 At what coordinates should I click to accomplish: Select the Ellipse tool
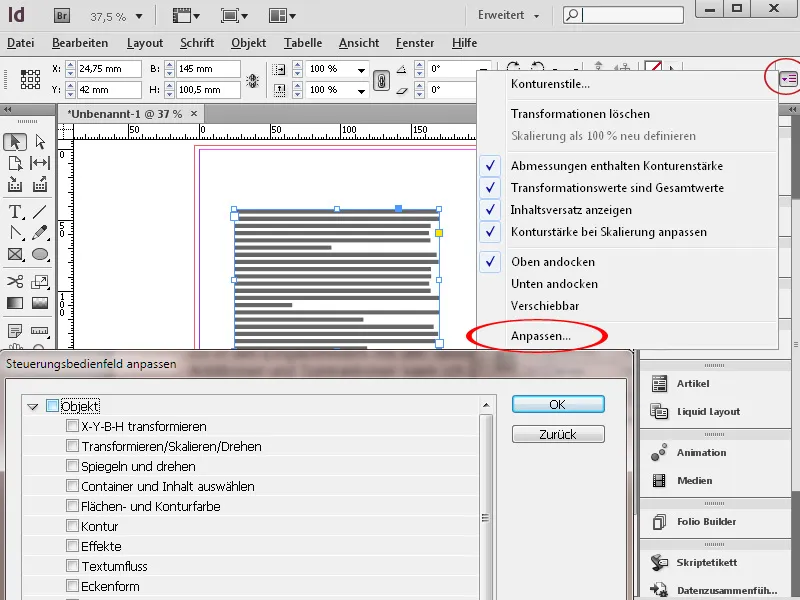(40, 254)
